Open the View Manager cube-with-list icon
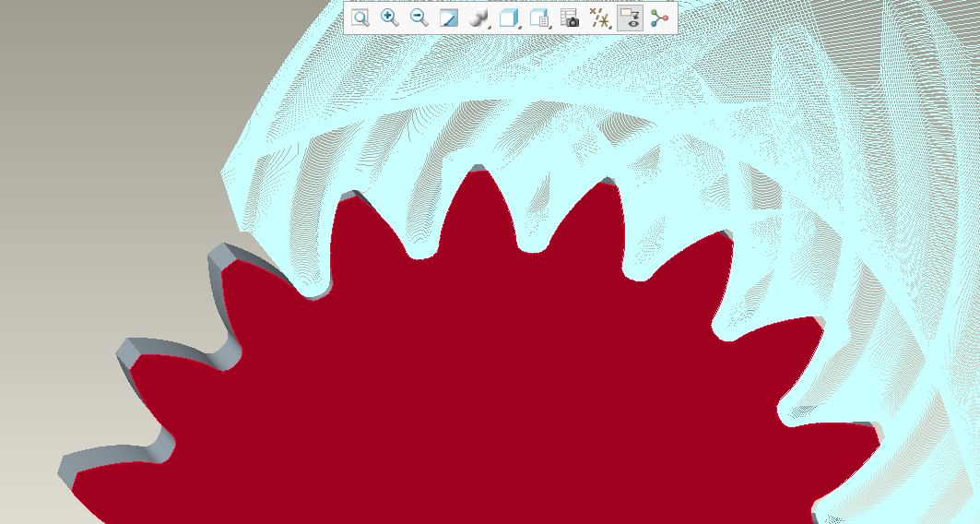Screen dimensions: 980x524 tap(539, 18)
